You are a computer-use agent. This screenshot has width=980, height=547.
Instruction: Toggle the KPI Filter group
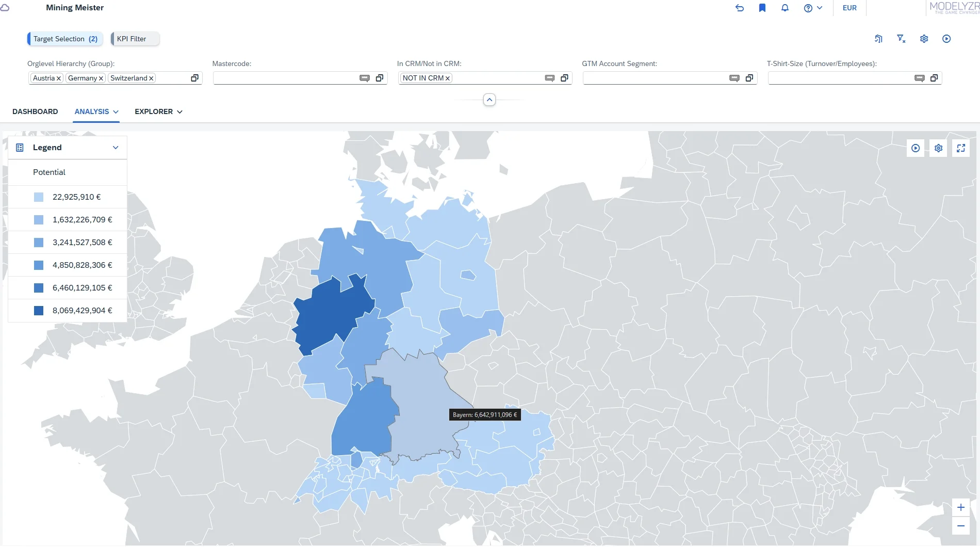[135, 39]
